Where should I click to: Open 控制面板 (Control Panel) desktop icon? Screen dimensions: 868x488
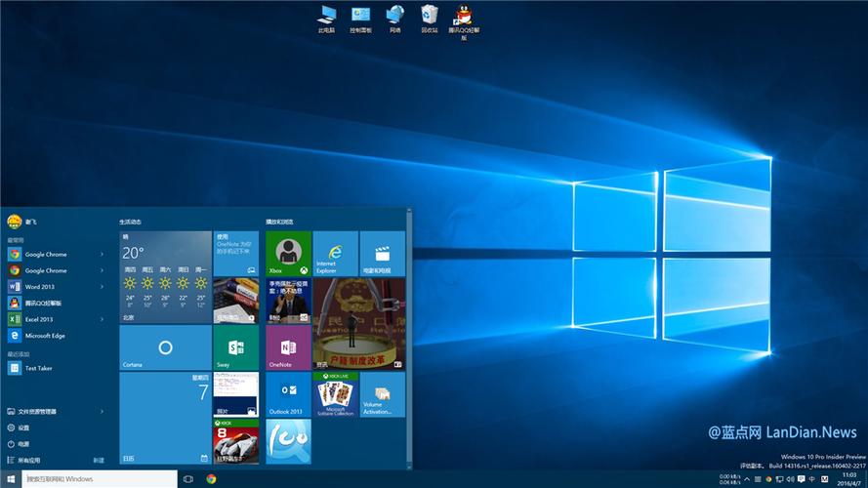(x=360, y=19)
